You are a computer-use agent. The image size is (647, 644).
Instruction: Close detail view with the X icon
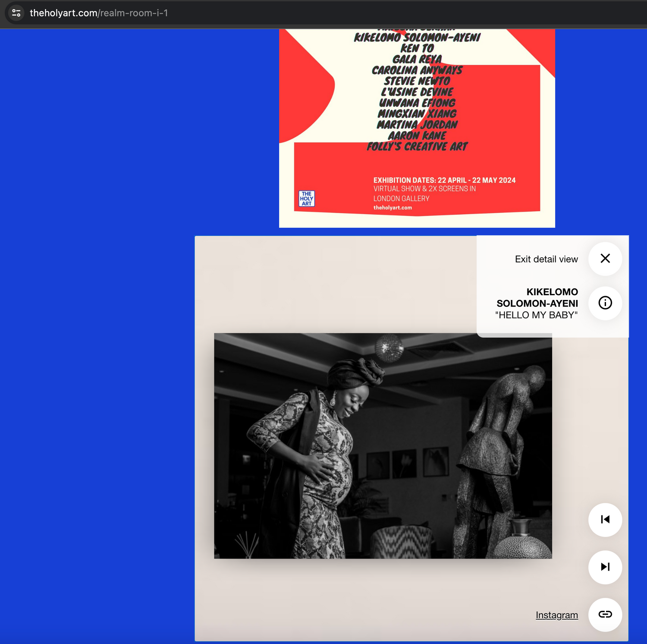[605, 259]
